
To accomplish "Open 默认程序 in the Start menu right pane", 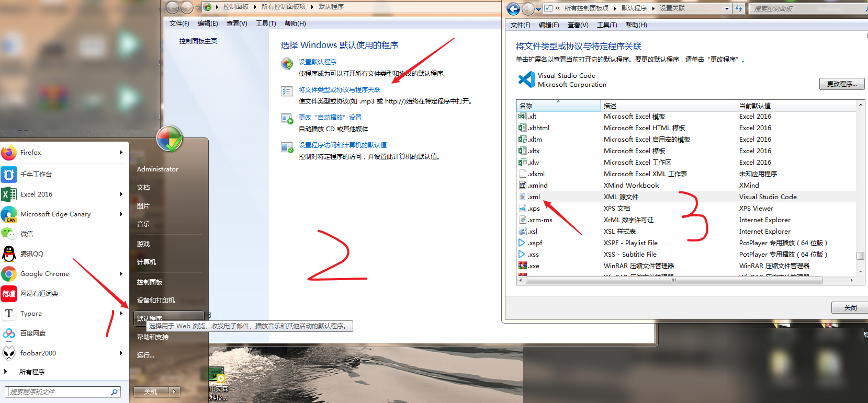I will coord(169,317).
